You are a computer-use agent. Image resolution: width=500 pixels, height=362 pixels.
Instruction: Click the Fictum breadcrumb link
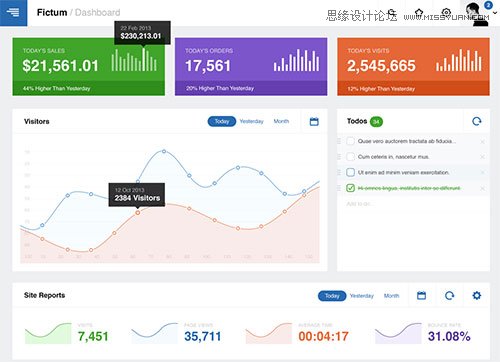click(x=52, y=13)
